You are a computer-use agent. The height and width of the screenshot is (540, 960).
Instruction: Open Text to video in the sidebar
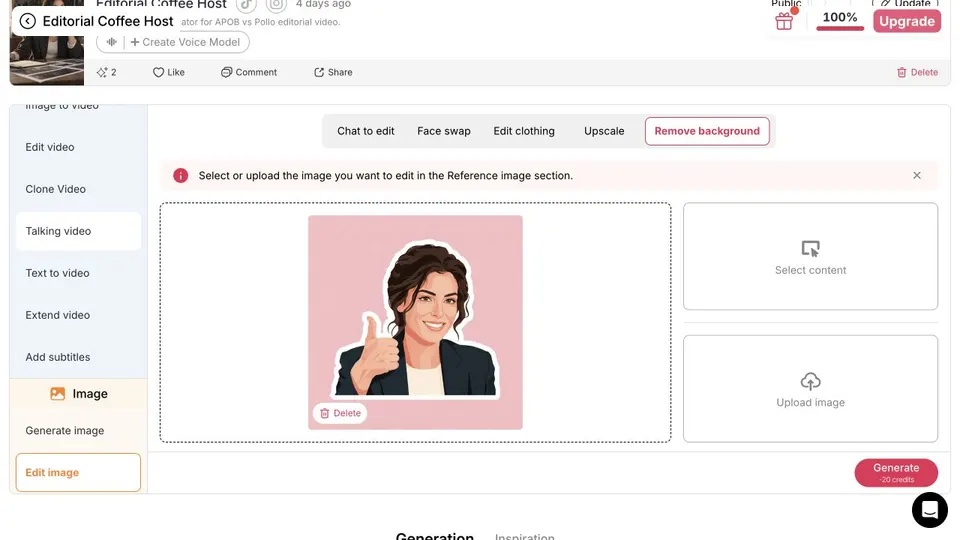78,273
